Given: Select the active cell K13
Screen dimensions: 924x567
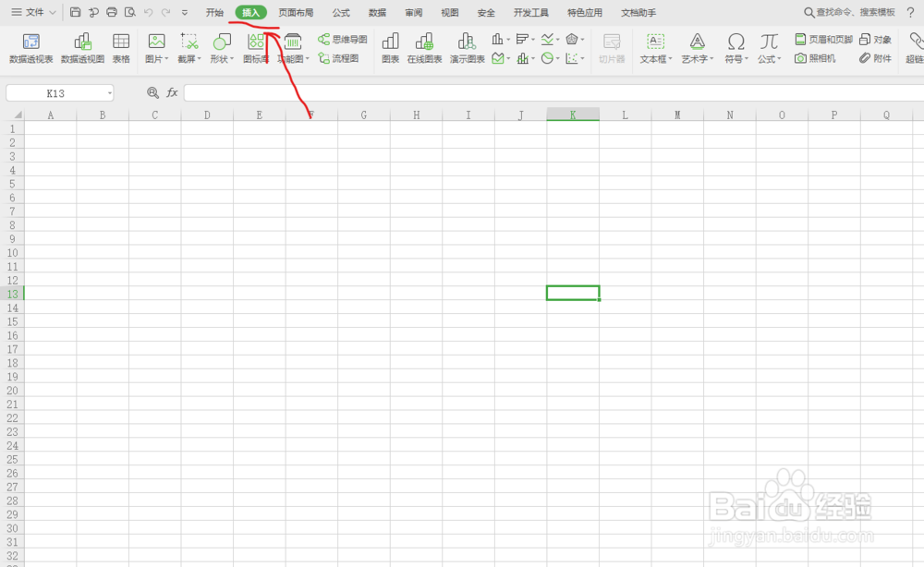Looking at the screenshot, I should click(x=573, y=294).
